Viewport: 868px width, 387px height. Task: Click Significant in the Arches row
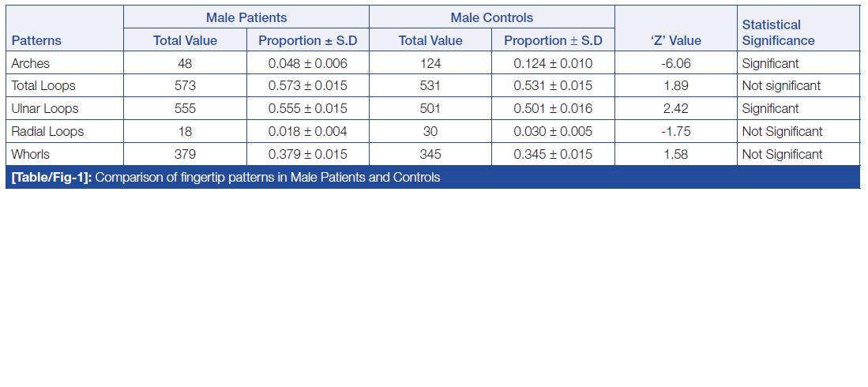(770, 63)
